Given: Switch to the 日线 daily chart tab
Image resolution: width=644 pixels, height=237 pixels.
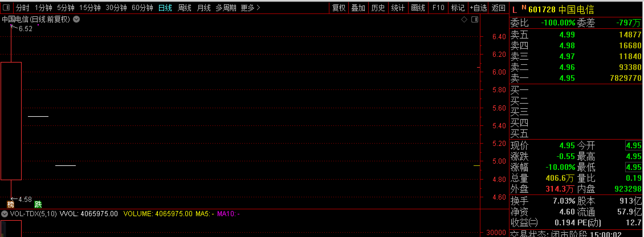Looking at the screenshot, I should point(165,8).
